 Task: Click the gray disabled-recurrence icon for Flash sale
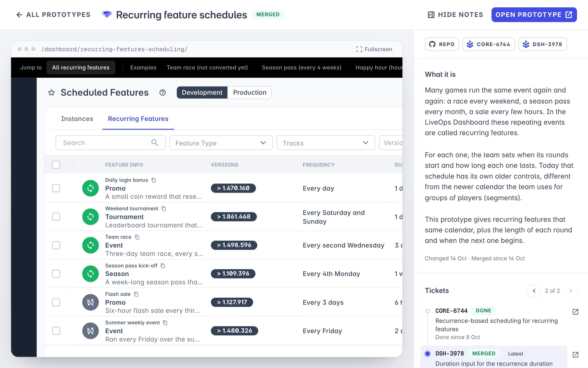pos(90,302)
